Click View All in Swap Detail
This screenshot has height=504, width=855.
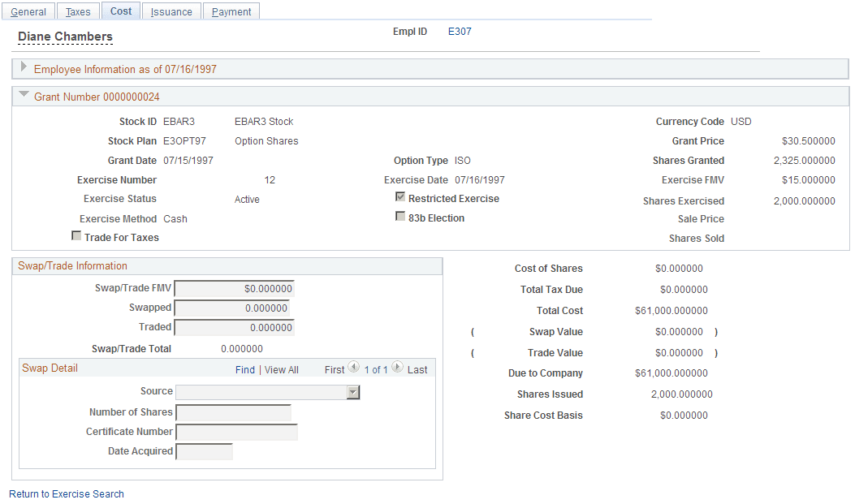282,368
